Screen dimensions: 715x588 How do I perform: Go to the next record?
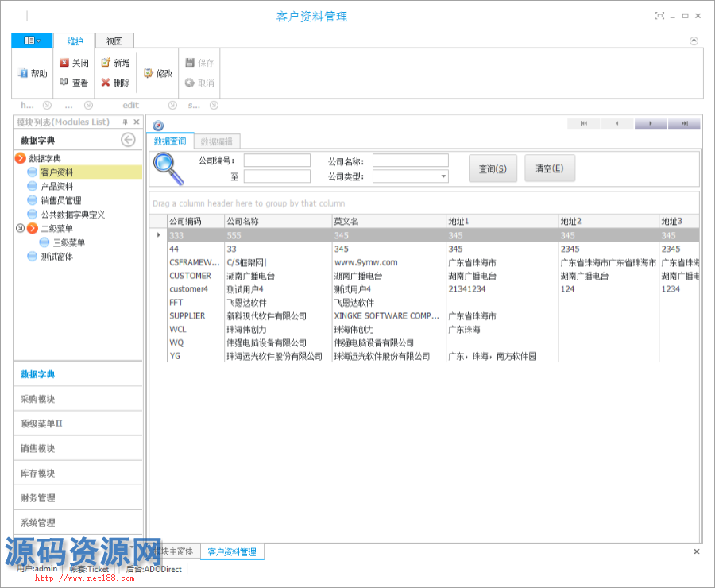click(651, 123)
